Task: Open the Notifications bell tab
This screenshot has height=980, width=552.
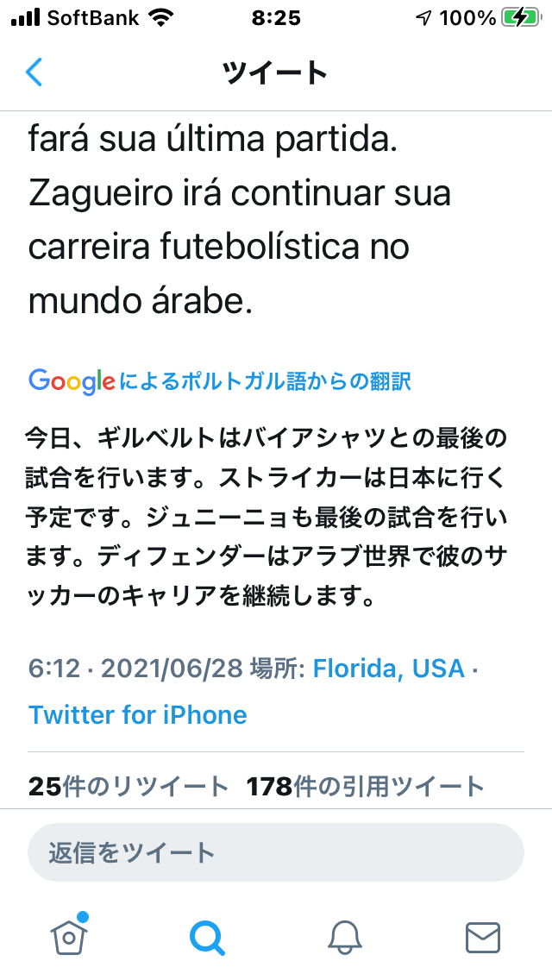Action: pyautogui.click(x=344, y=937)
